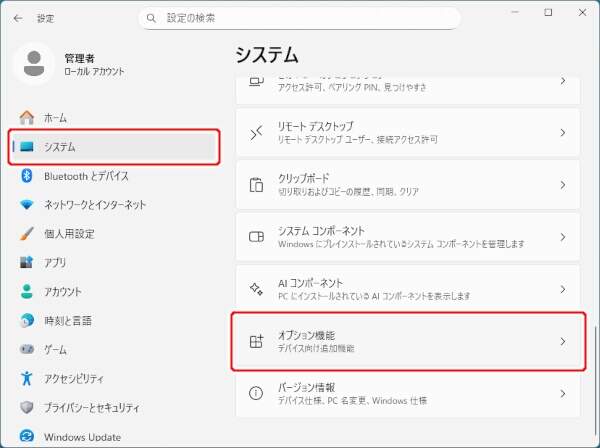Select Windows Update in the sidebar
The width and height of the screenshot is (600, 448).
(114, 437)
